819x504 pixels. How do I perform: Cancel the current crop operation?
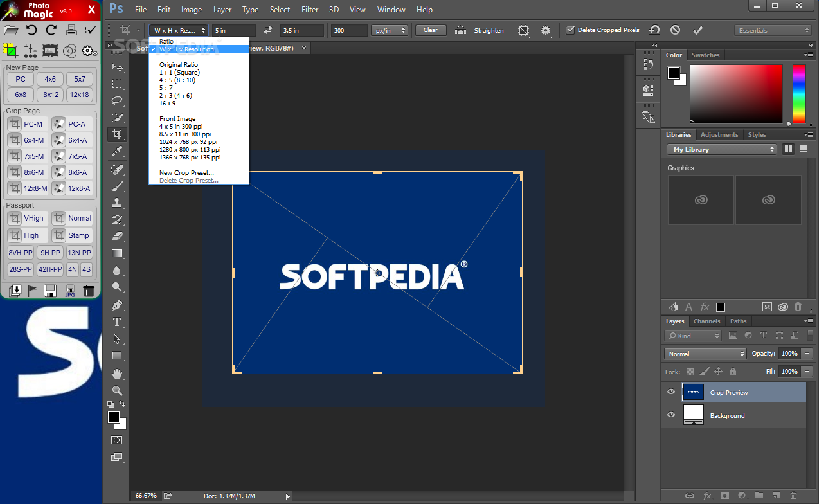pyautogui.click(x=675, y=30)
